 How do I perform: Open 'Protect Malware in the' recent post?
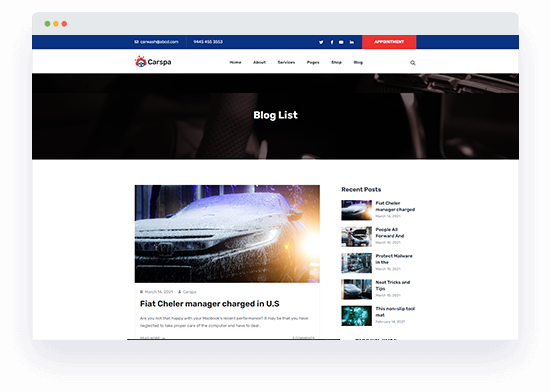tap(394, 259)
